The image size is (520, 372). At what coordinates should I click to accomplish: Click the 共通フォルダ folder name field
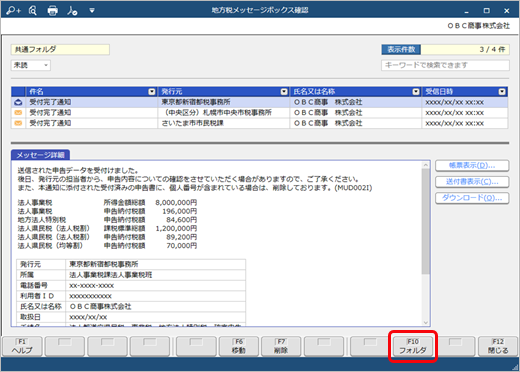(x=60, y=50)
